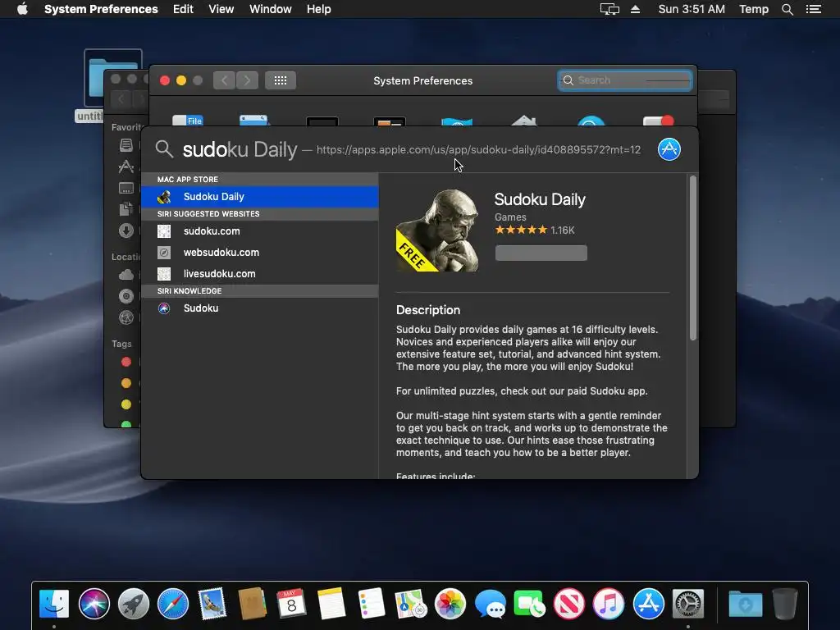Open the Help menu
This screenshot has height=630, width=840.
click(319, 9)
